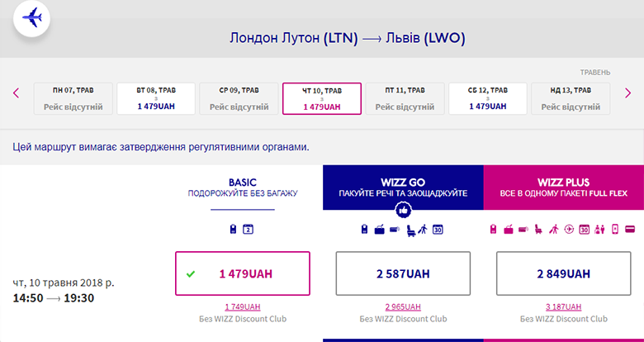Pick the WIZZ PLUS fare at 2 849UAH
644x342 pixels.
click(563, 273)
